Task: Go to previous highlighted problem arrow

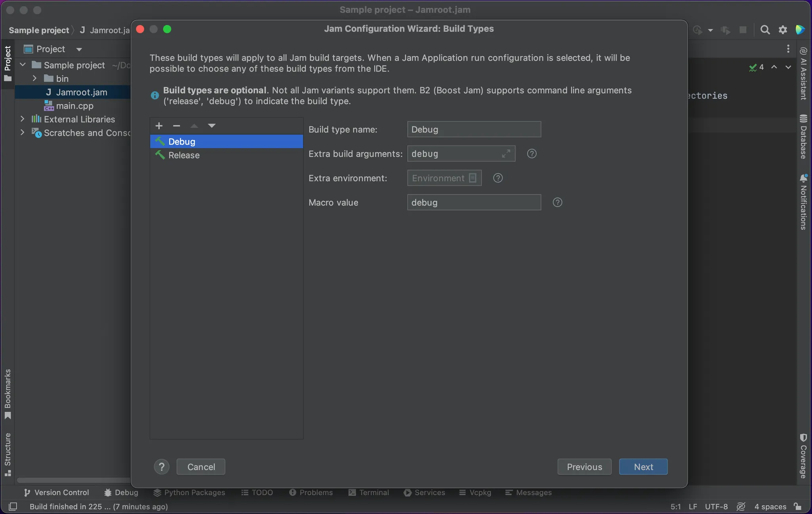Action: [774, 67]
